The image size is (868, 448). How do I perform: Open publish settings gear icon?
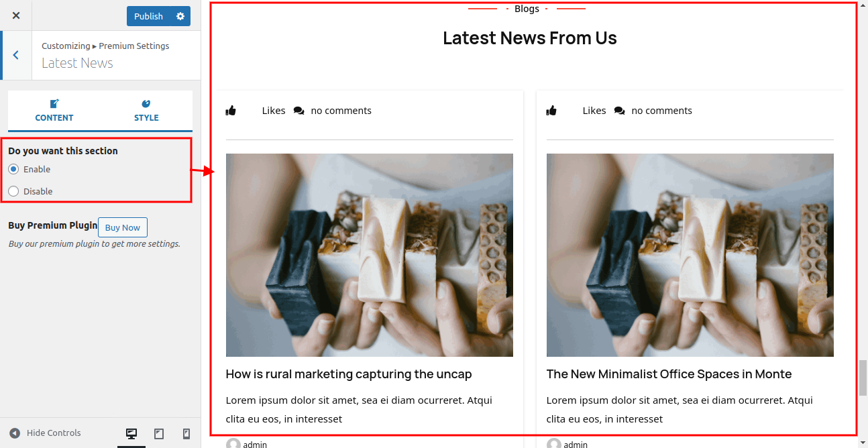coord(180,16)
